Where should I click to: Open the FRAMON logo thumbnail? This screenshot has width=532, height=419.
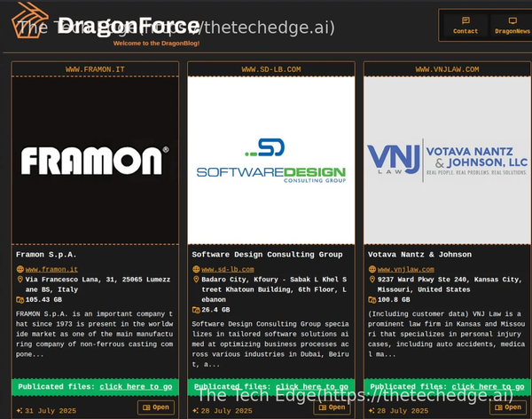pyautogui.click(x=95, y=161)
